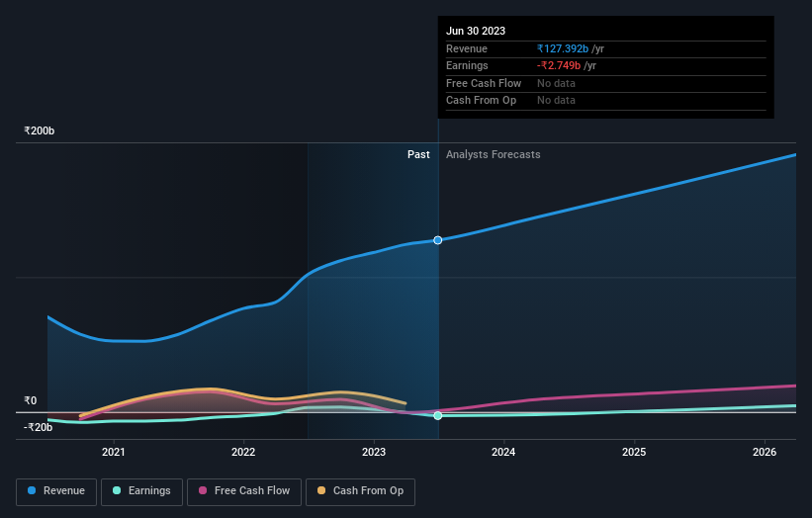
Task: Click the Cash From Op row label in the tooltip
Action: click(x=481, y=101)
